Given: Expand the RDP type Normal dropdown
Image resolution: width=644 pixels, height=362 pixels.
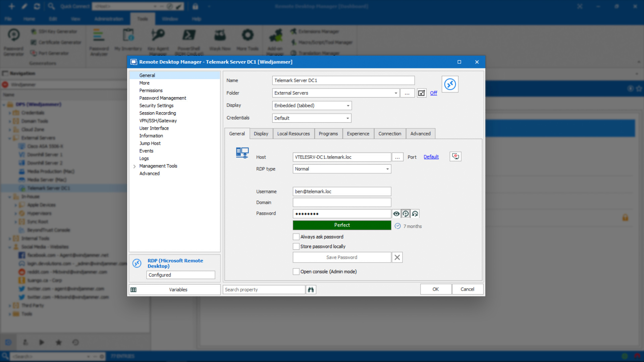Looking at the screenshot, I should click(x=387, y=168).
